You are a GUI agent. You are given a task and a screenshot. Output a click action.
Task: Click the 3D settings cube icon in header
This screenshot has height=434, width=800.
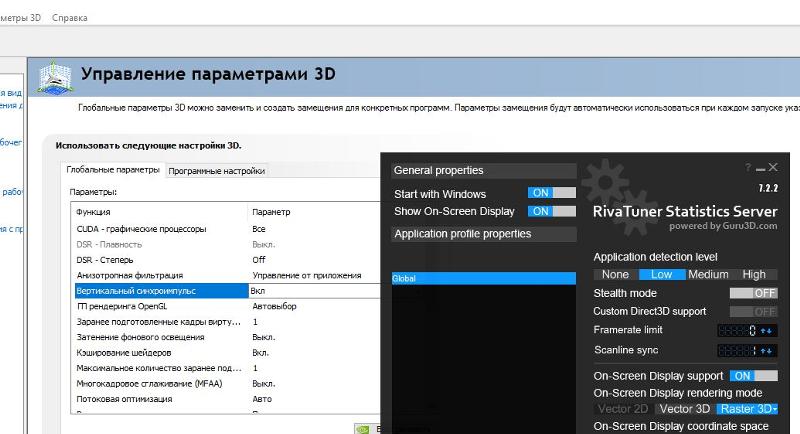(55, 78)
